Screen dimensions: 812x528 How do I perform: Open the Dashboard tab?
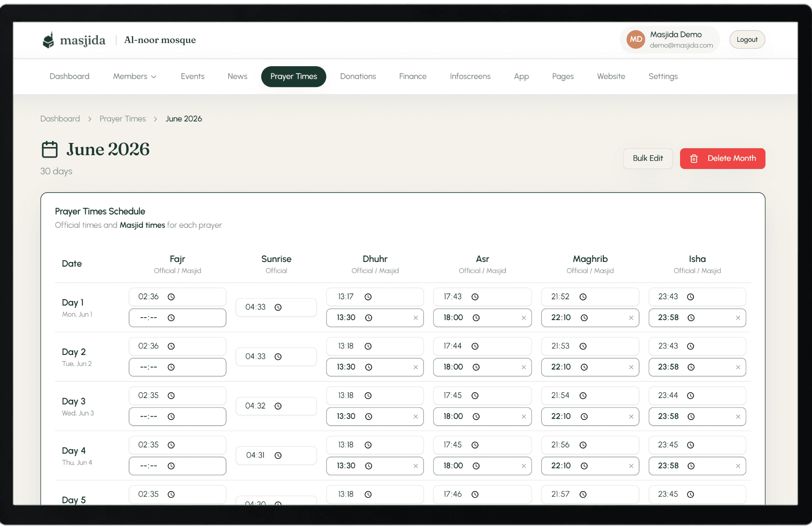69,76
